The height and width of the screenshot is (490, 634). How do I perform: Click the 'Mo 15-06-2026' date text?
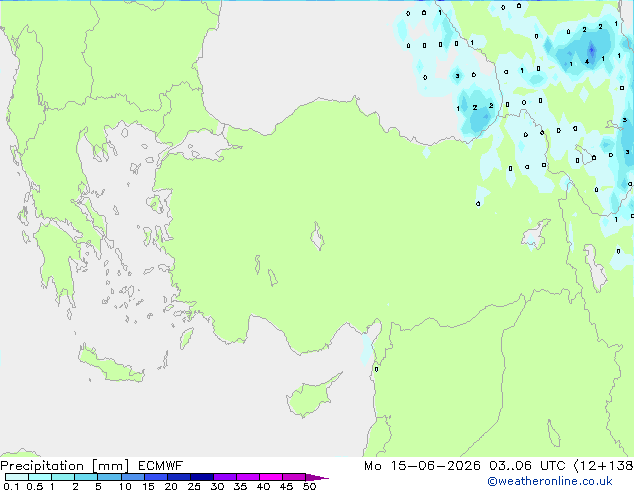422,466
